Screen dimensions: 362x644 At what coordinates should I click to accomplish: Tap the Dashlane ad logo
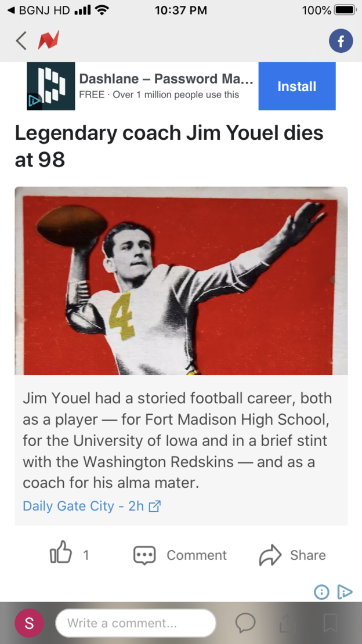pyautogui.click(x=51, y=86)
